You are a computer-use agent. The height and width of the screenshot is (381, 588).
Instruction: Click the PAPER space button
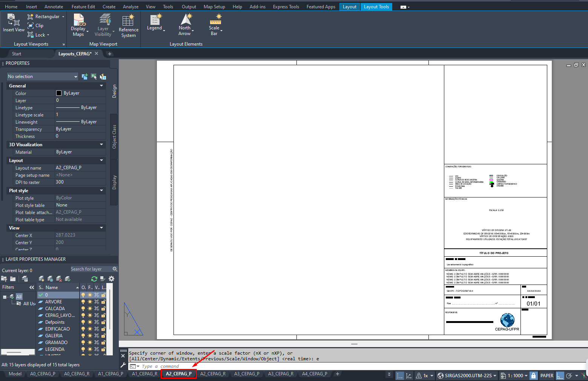pyautogui.click(x=547, y=376)
